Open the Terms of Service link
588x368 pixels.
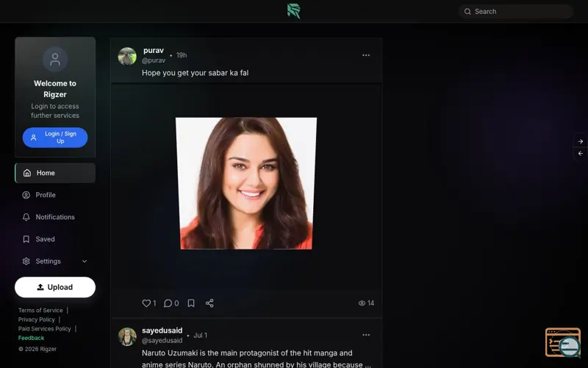[x=40, y=310]
